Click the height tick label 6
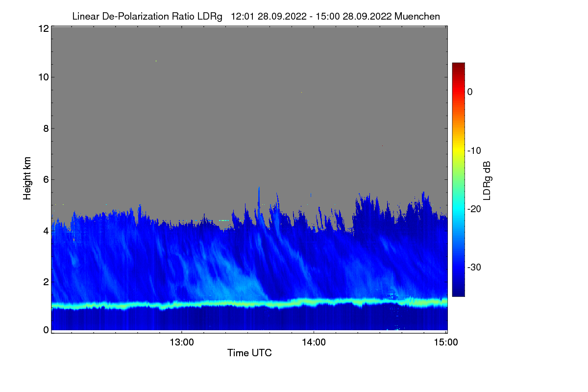Image resolution: width=588 pixels, height=392 pixels. click(45, 179)
